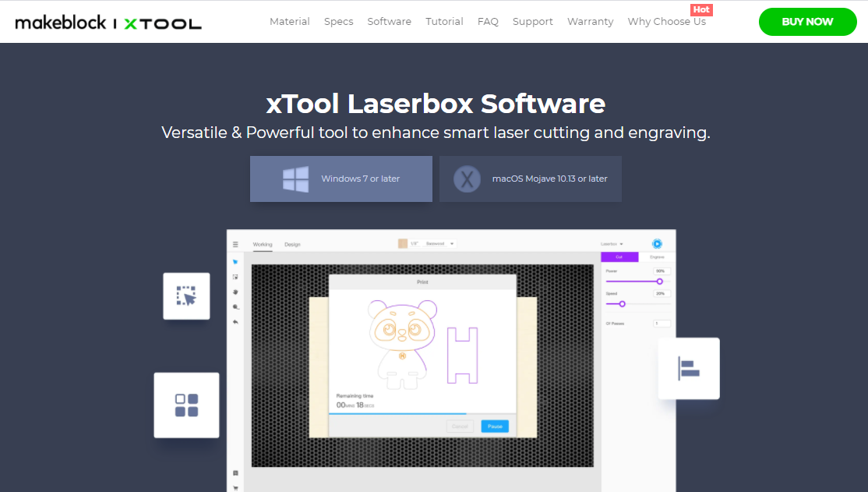
Task: Select the marquee select tool in sidebar
Action: click(235, 277)
